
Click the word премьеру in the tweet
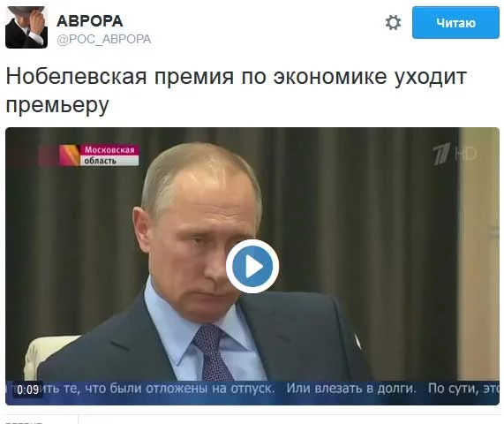tap(57, 104)
